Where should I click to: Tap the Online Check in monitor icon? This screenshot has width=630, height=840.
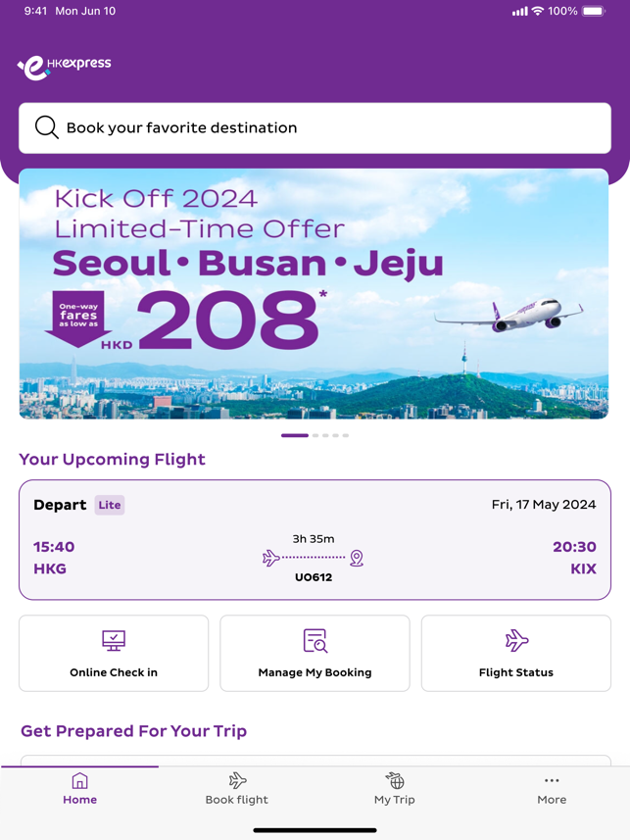point(114,640)
